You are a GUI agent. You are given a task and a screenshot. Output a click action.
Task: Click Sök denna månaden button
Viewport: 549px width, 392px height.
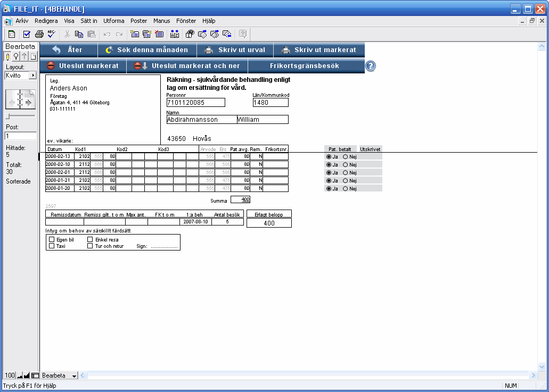[x=147, y=50]
